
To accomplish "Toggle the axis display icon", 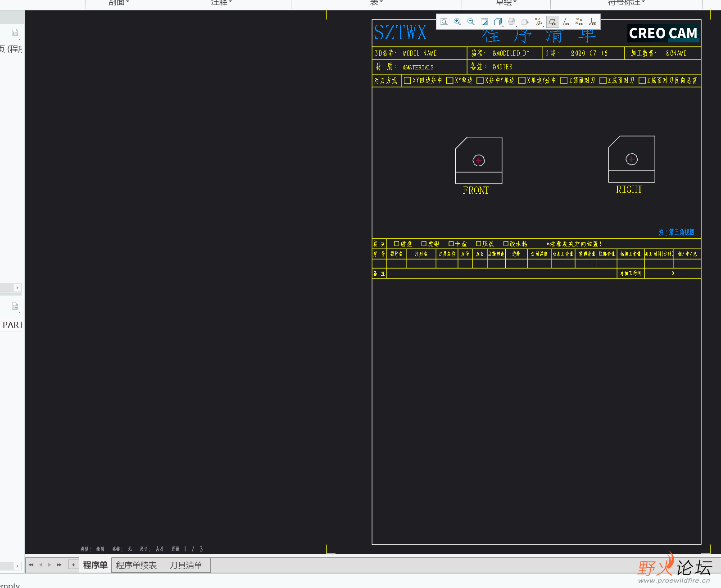I will [566, 22].
